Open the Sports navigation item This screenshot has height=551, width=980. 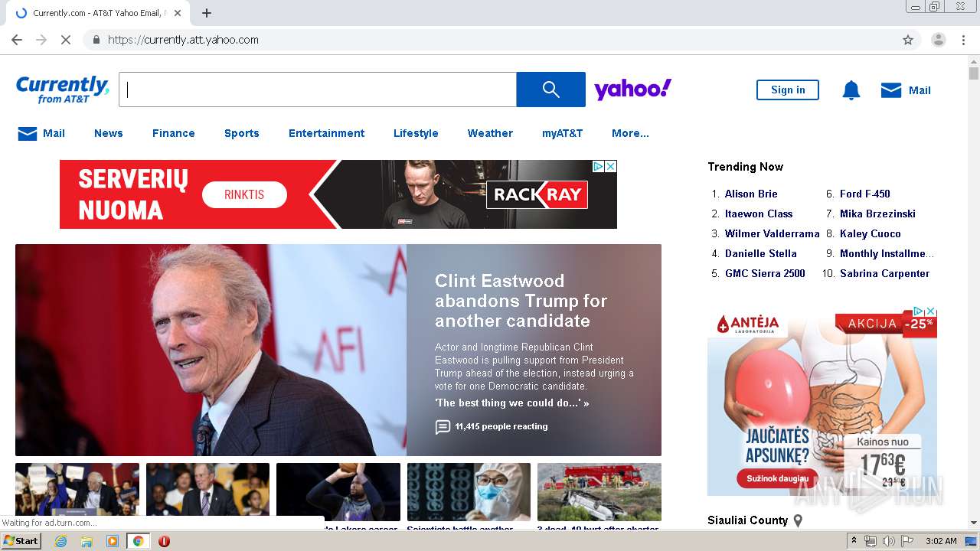pyautogui.click(x=242, y=133)
